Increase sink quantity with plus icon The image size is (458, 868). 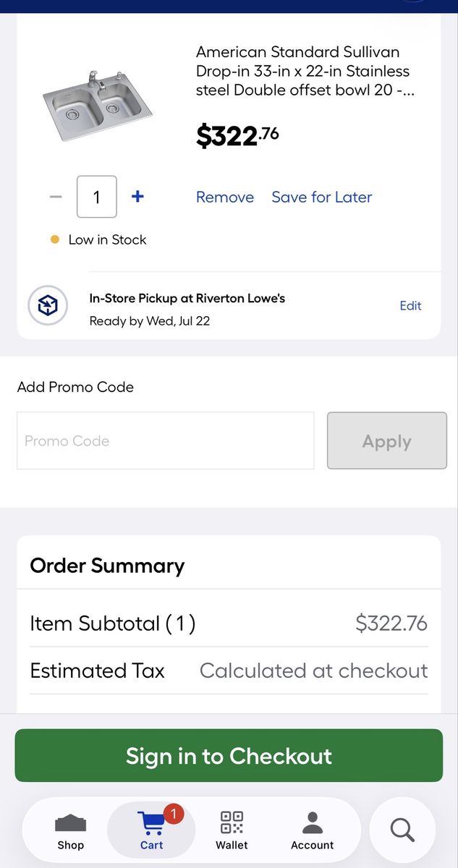137,196
